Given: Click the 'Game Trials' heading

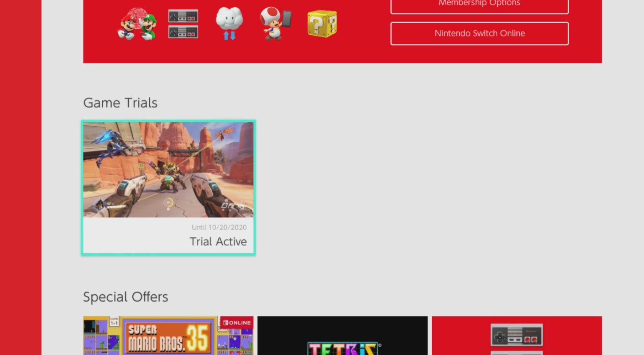Looking at the screenshot, I should [120, 103].
